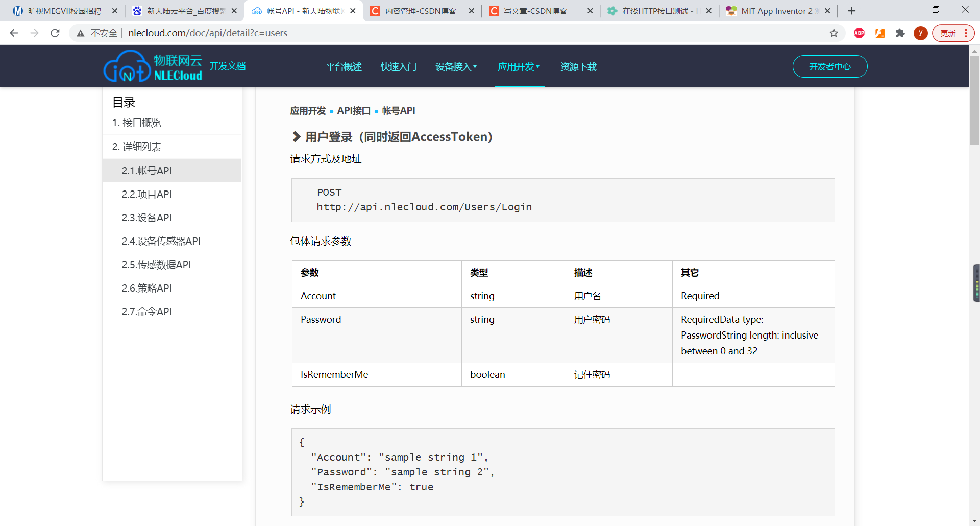Open 2.6.策略API in the sidebar
The width and height of the screenshot is (980, 526).
point(172,288)
